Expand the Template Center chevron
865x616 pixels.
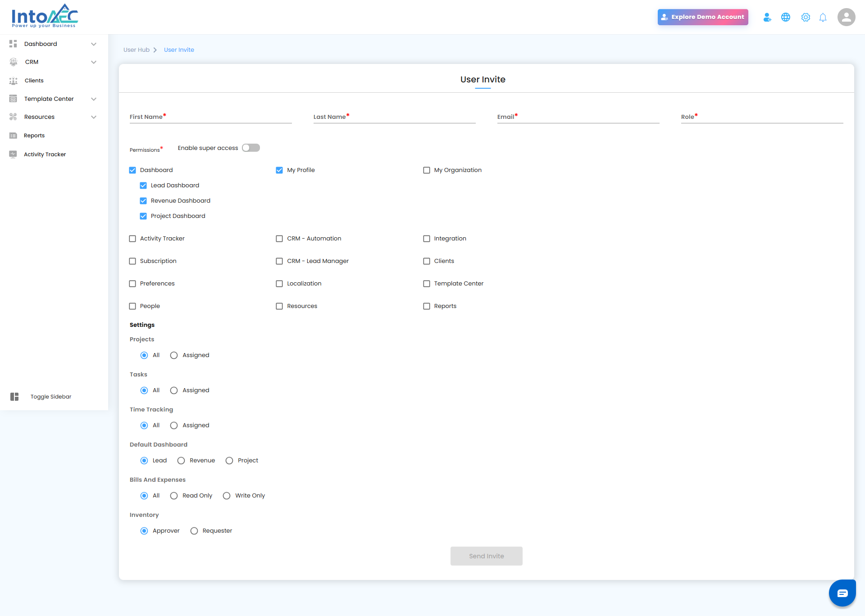[94, 99]
